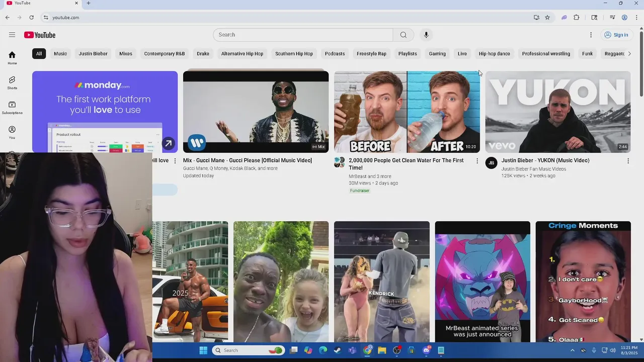Open Chrome media controls icon
644x362 pixels.
point(612,17)
